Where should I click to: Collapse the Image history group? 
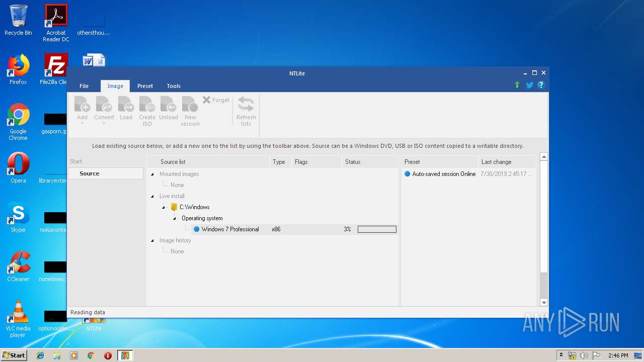[x=152, y=240]
